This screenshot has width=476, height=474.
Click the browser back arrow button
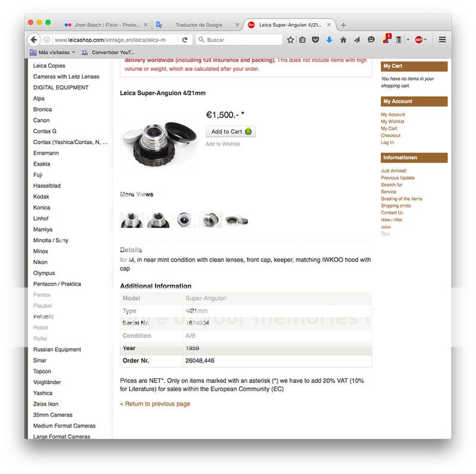point(34,40)
